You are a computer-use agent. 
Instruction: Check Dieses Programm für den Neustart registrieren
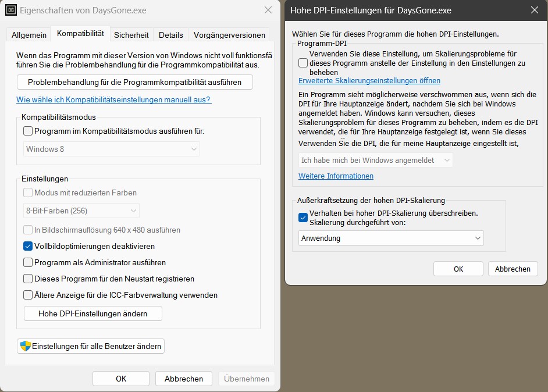tap(28, 279)
